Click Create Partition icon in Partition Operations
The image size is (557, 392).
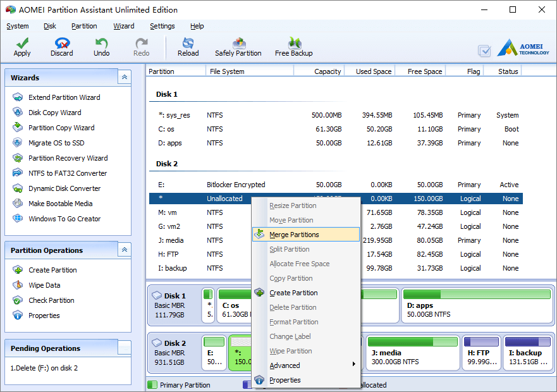[x=18, y=270]
